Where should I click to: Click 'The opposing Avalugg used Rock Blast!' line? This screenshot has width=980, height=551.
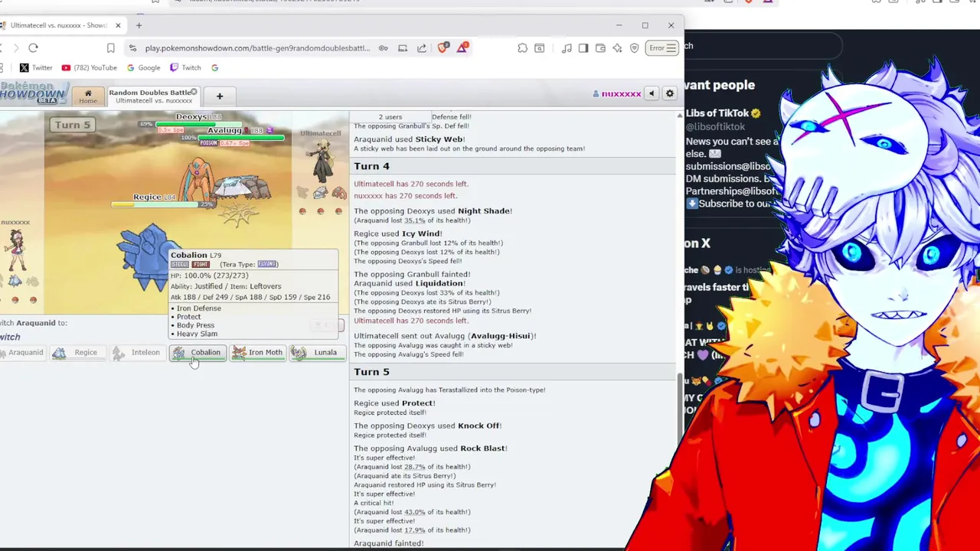pos(430,448)
